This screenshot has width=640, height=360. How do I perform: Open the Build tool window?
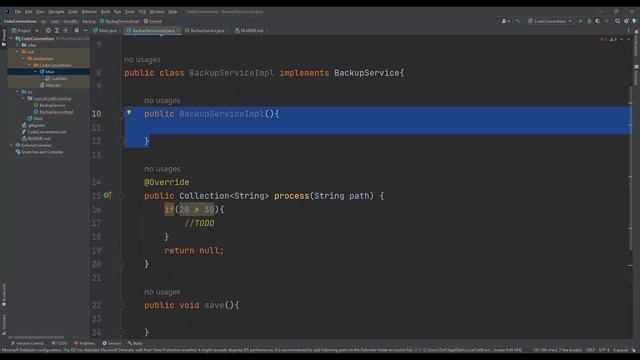135,344
